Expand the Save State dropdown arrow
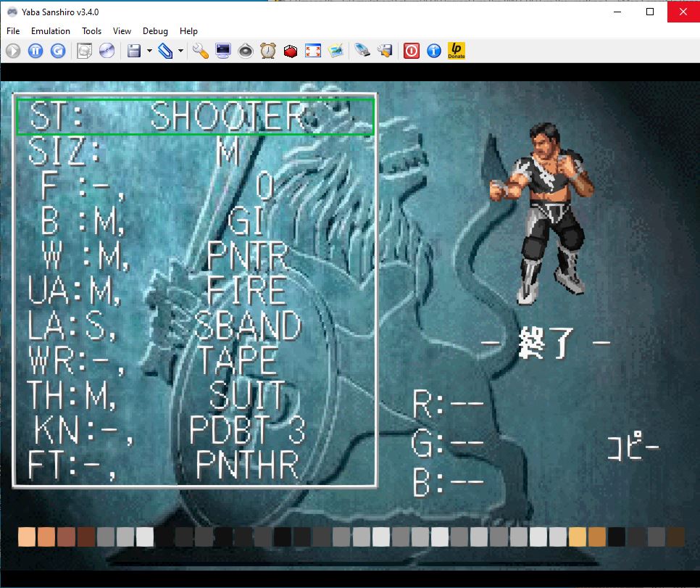Screen dimensions: 700x588 coord(149,51)
